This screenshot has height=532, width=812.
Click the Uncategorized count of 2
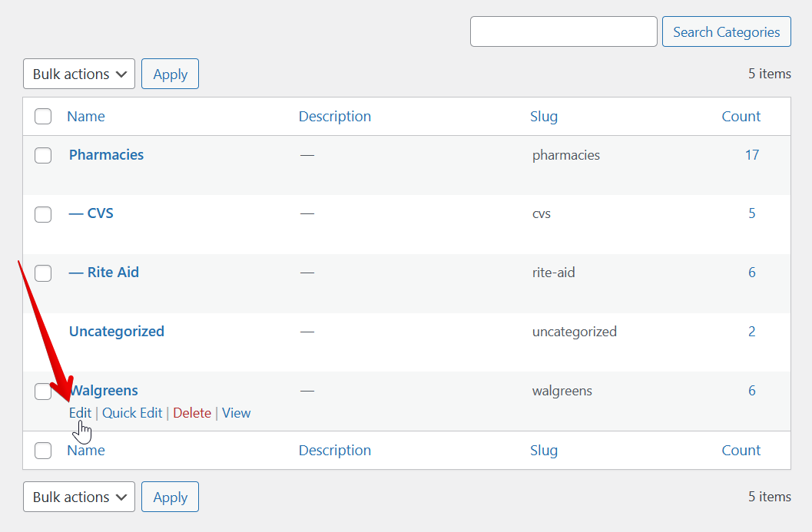(752, 332)
